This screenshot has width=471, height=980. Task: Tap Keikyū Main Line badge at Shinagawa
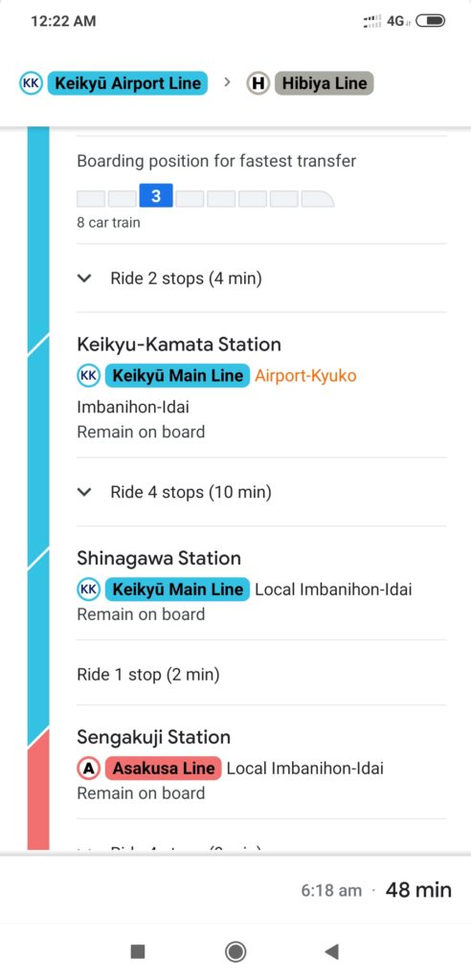pyautogui.click(x=178, y=590)
